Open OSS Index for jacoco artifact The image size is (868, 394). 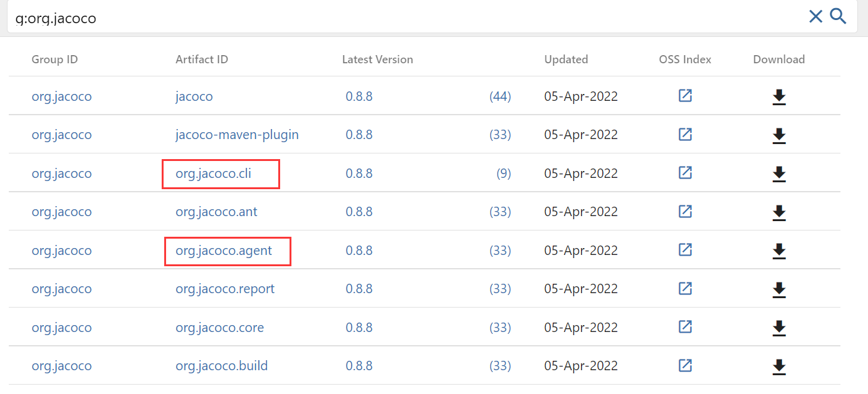685,96
